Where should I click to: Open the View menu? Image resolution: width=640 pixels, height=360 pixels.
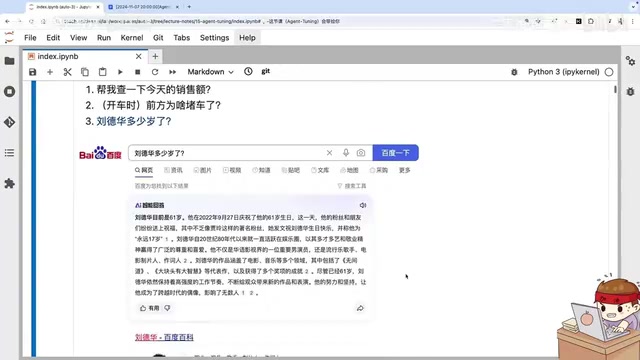[78, 38]
